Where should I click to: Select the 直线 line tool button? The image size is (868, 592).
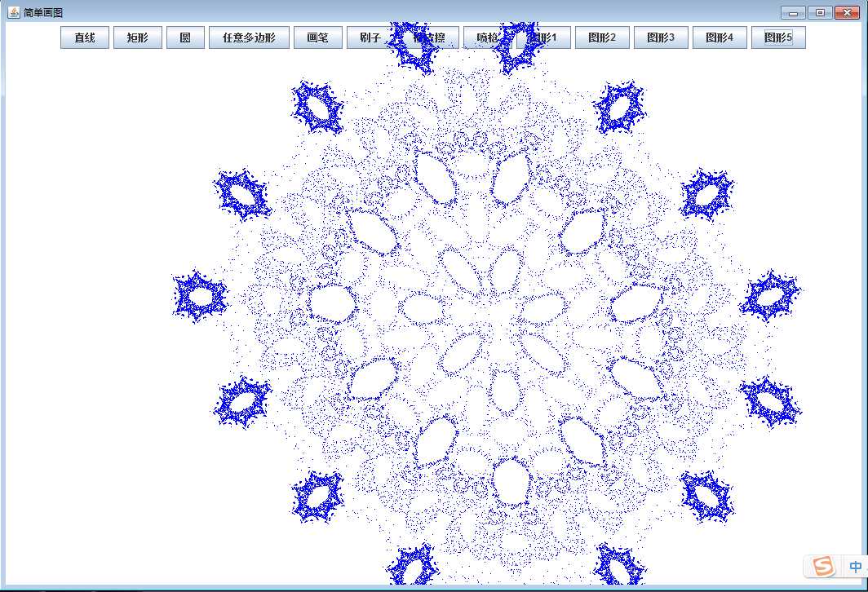coord(85,38)
